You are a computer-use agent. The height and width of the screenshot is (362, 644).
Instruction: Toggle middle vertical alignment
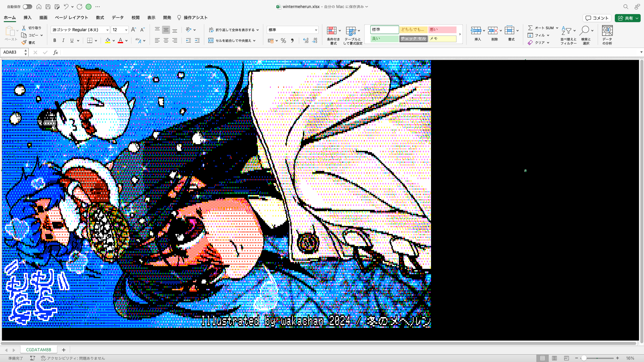click(166, 29)
